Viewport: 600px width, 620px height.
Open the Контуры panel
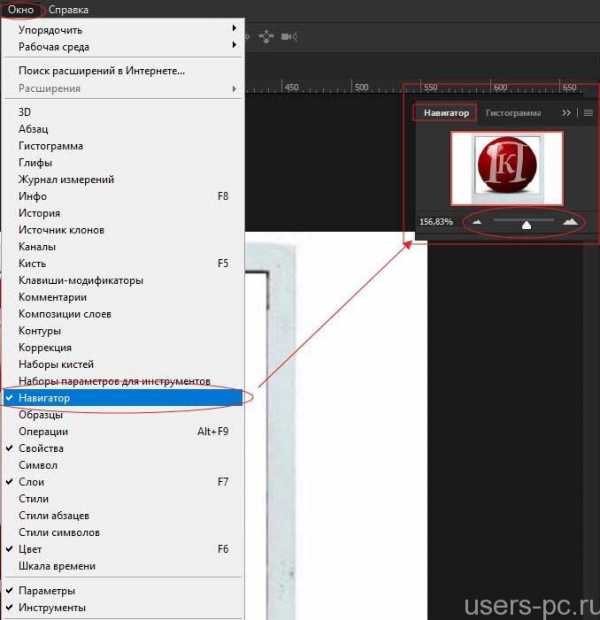coord(123,331)
